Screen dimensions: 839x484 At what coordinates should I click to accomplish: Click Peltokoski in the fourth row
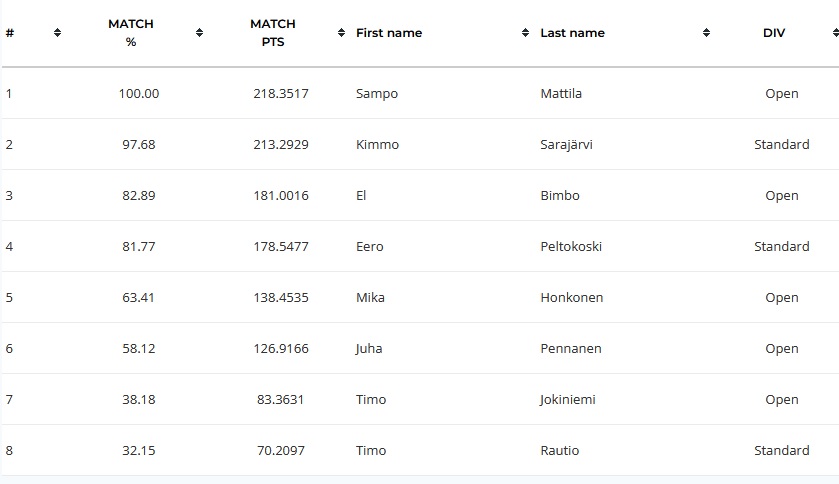click(x=571, y=246)
